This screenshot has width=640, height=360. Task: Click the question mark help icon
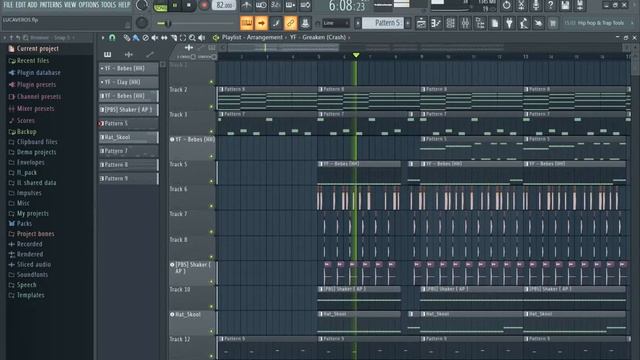pyautogui.click(x=551, y=5)
